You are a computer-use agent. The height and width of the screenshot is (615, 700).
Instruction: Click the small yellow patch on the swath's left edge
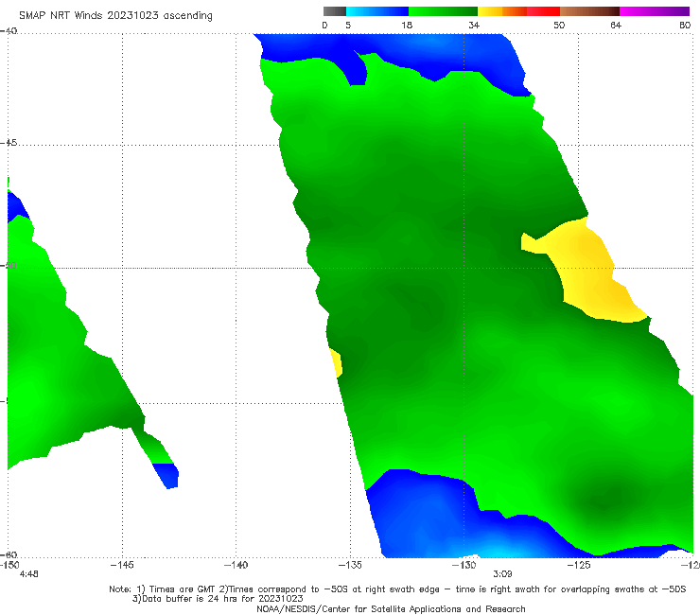tap(336, 362)
